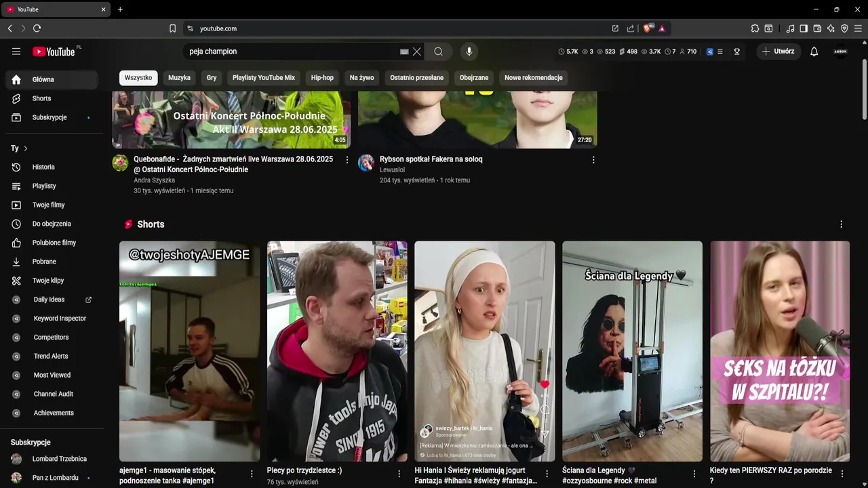This screenshot has width=868, height=488.
Task: Open options for Rybson spotkał Fakera video
Action: coord(593,160)
